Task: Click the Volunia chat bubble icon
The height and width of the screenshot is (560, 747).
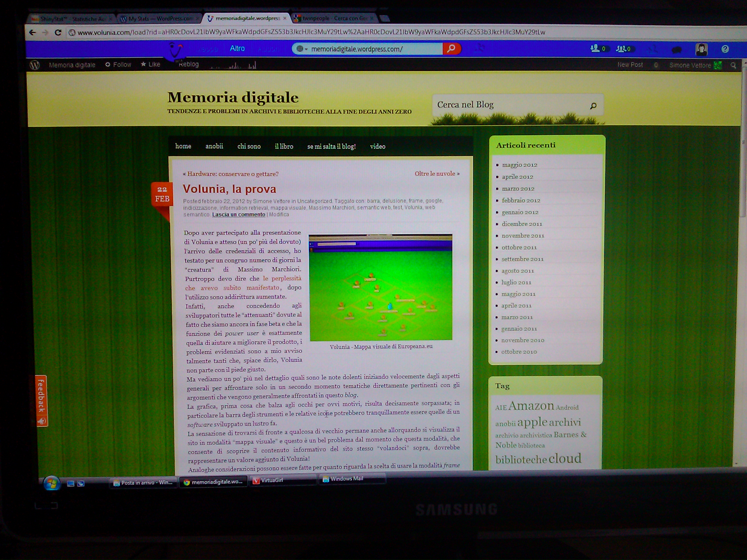Action: tap(676, 50)
